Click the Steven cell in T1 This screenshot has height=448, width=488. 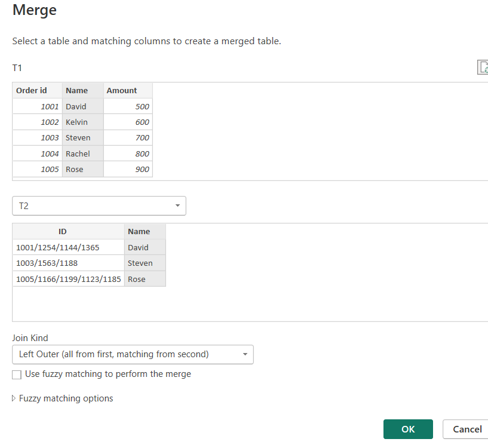83,137
